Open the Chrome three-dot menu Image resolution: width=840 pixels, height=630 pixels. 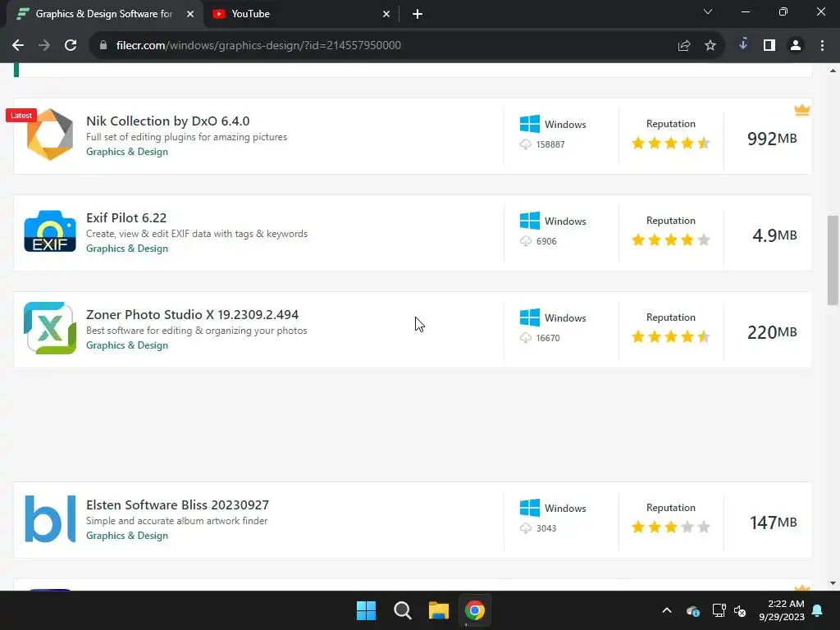[x=822, y=46]
